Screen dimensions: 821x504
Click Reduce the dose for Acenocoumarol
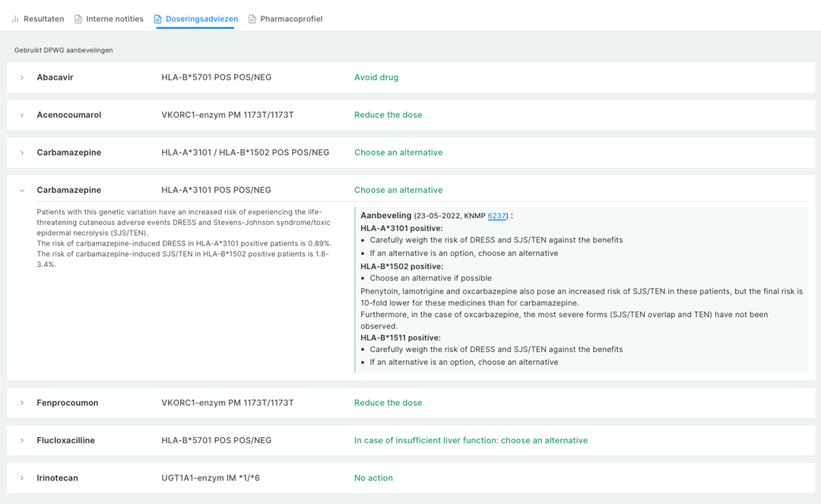pyautogui.click(x=388, y=116)
